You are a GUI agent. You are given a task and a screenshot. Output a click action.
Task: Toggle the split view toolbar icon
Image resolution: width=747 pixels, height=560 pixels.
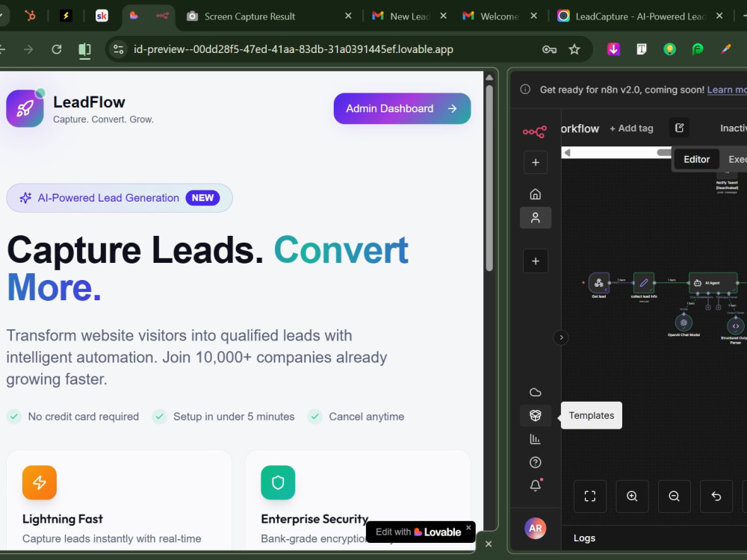(x=85, y=49)
